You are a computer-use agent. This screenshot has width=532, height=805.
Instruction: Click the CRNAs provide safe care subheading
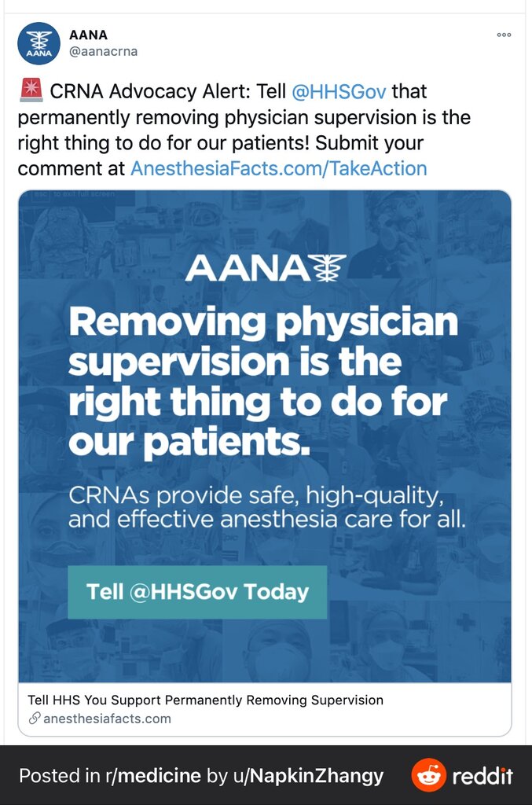[x=266, y=508]
